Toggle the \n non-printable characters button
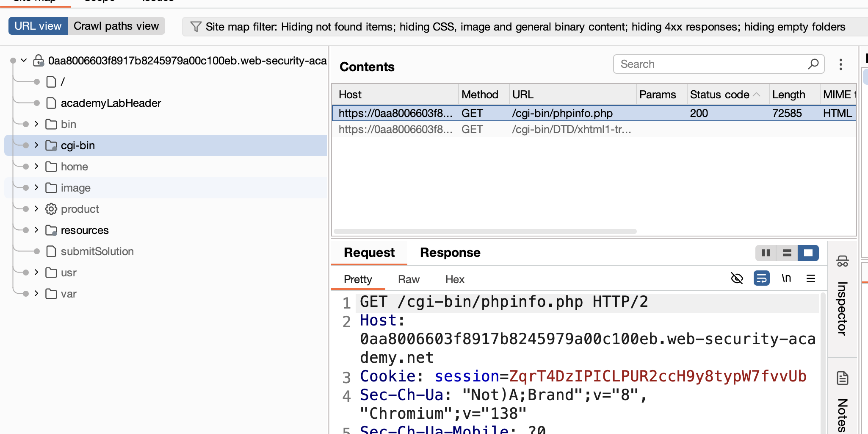Image resolution: width=868 pixels, height=434 pixels. tap(786, 278)
